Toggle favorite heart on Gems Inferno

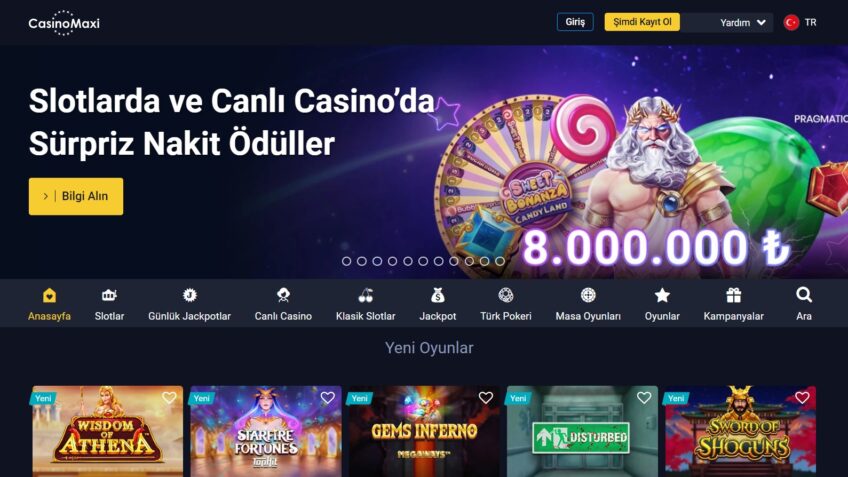486,398
